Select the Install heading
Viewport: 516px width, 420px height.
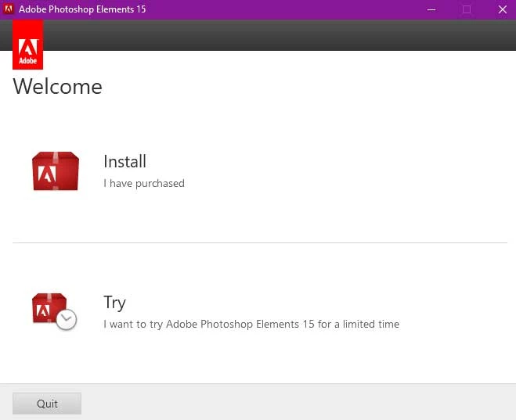pos(124,162)
